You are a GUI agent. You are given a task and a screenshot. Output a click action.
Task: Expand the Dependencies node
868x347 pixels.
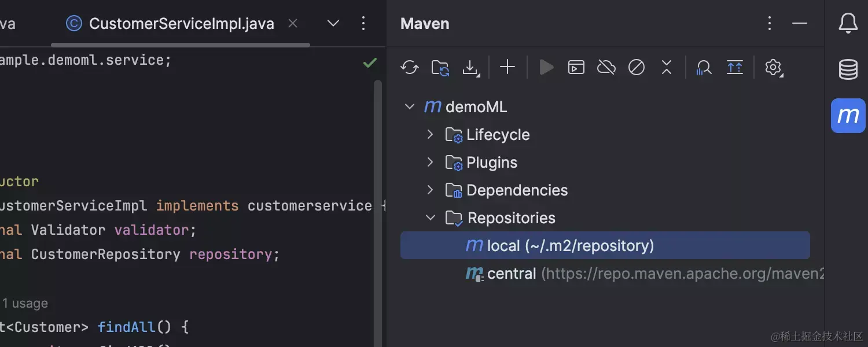pos(429,190)
